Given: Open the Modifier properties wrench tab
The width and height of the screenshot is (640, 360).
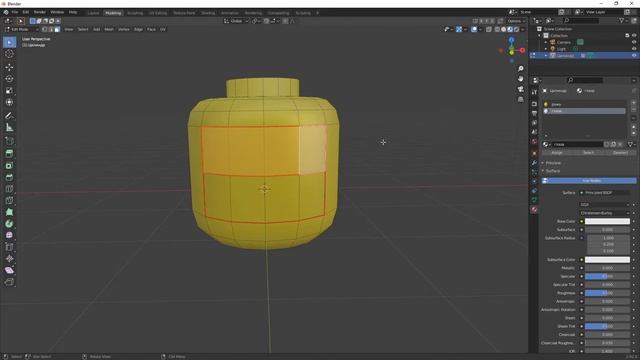Looking at the screenshot, I should [534, 162].
